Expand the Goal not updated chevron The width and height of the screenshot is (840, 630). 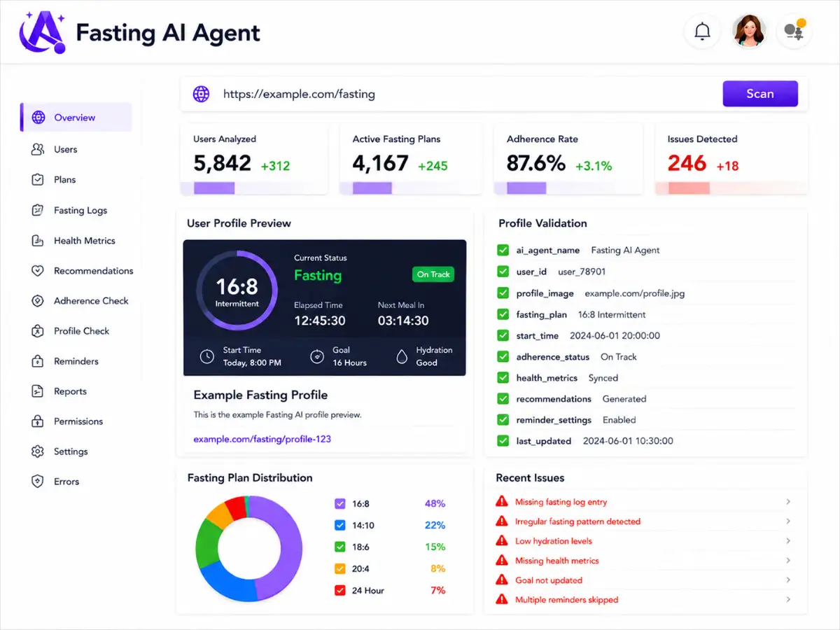788,580
